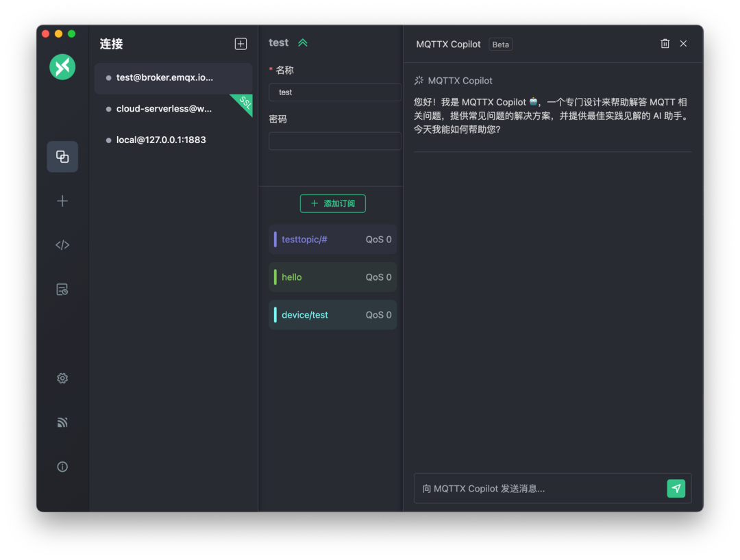Select cloud-serverless connection
The width and height of the screenshot is (740, 560).
(x=173, y=109)
